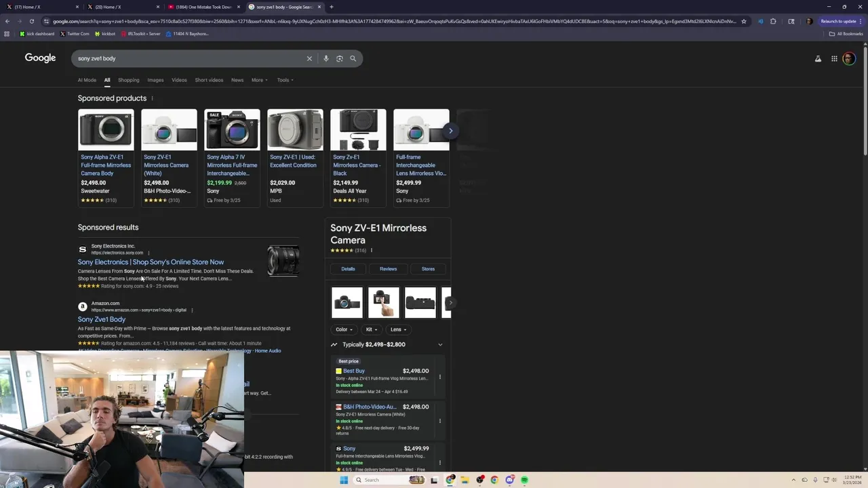Screen dimensions: 868x488
Task: Open the Kit filter dropdown
Action: tap(372, 329)
